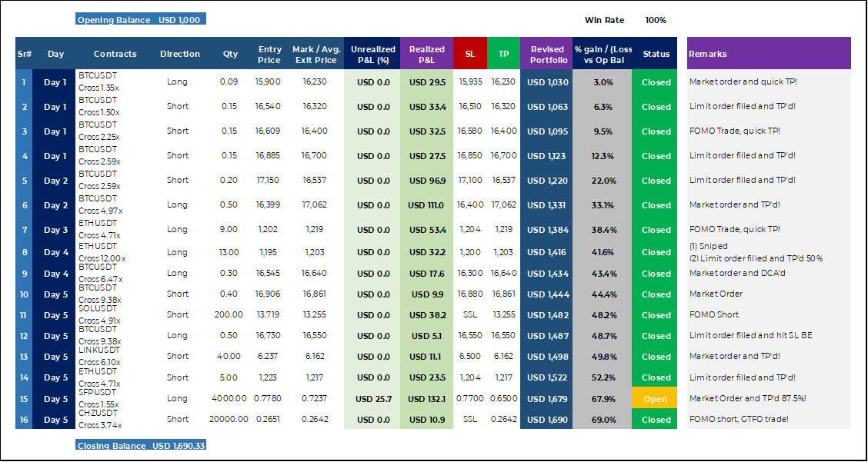The image size is (868, 462).
Task: Click quantity 200.00 cell
Action: pyautogui.click(x=229, y=315)
